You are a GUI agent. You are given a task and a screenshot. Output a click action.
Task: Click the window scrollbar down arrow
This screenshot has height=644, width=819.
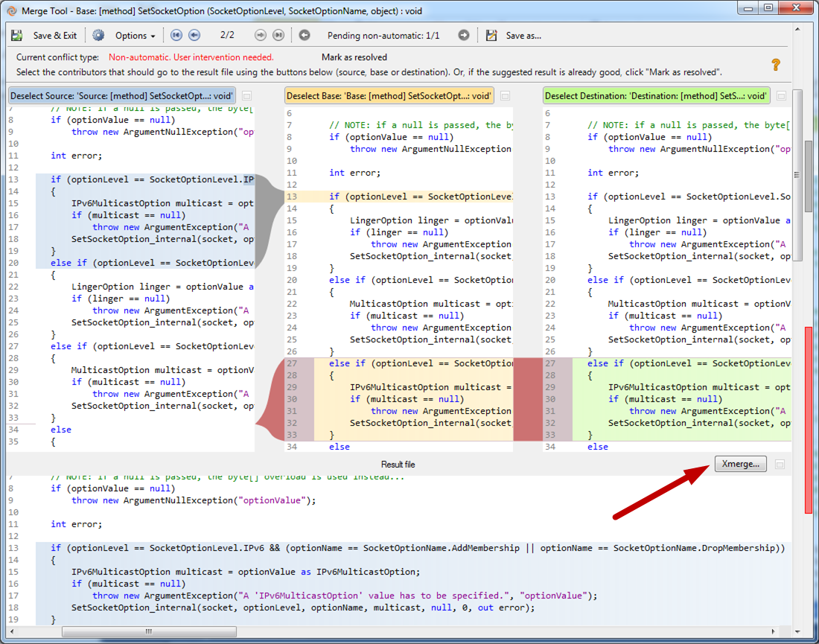[x=797, y=631]
